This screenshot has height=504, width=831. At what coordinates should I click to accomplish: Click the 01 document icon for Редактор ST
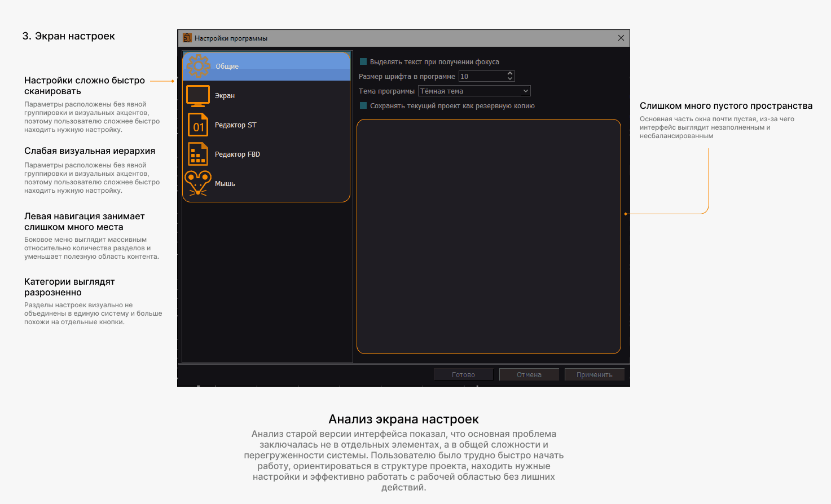coord(198,125)
